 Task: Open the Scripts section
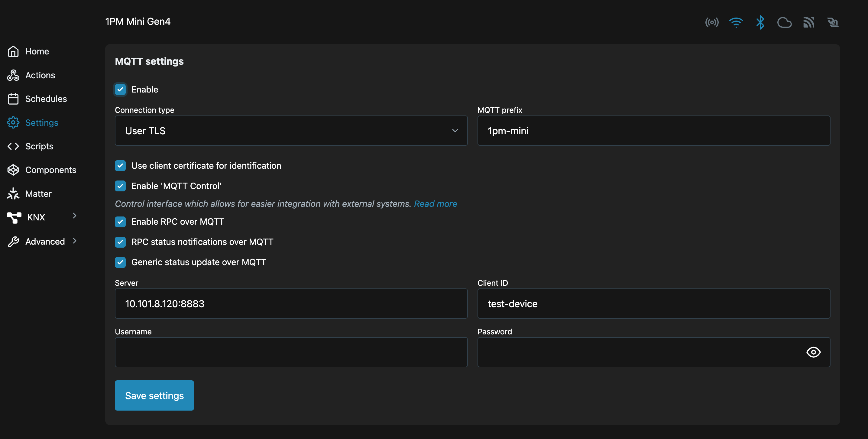point(39,146)
